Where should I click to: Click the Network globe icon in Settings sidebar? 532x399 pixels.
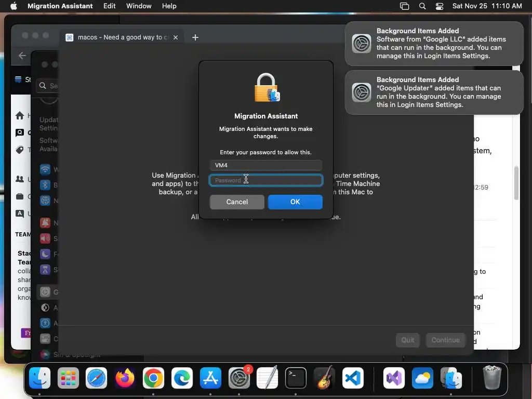coord(45,200)
